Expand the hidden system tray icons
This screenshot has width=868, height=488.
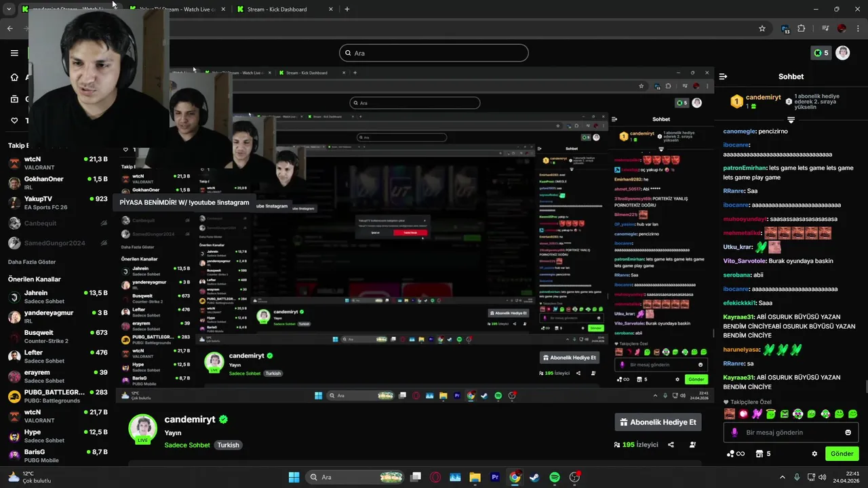pyautogui.click(x=782, y=477)
